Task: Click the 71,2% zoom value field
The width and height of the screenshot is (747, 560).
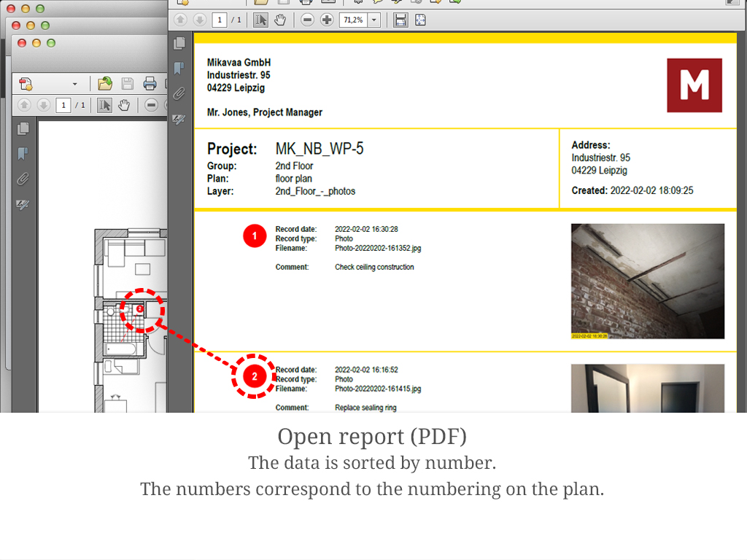Action: [353, 20]
